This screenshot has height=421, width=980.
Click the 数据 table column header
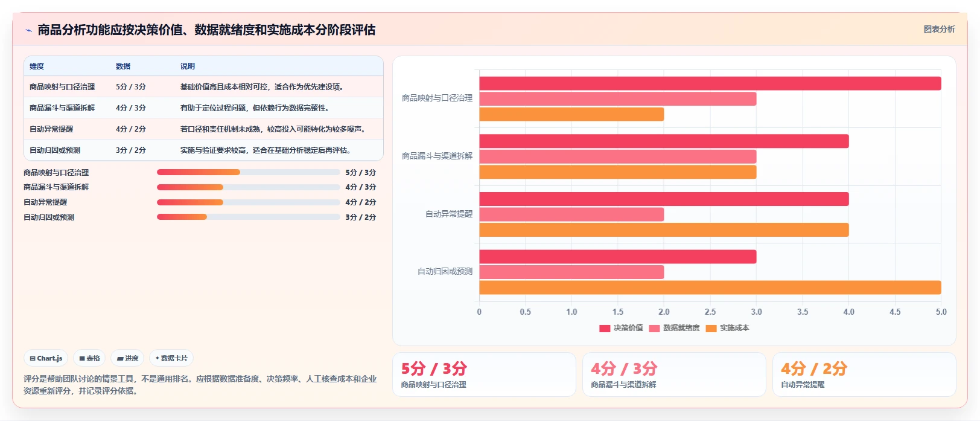123,66
